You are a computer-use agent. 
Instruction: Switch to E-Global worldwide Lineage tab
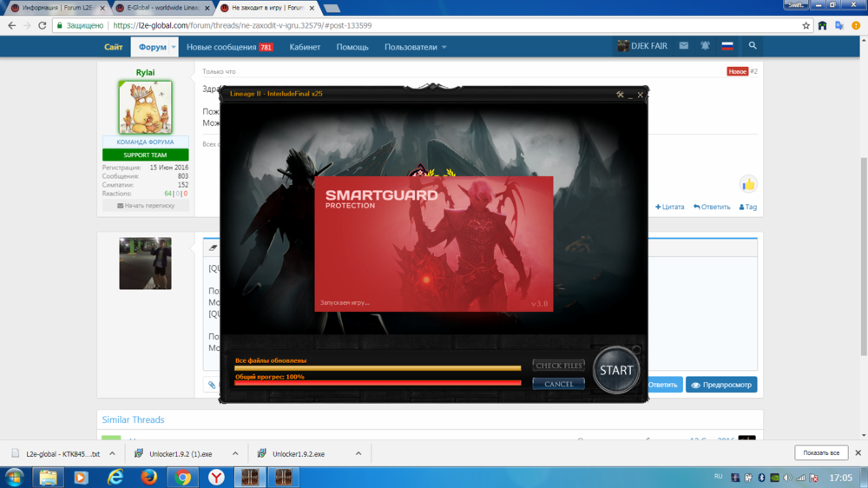coord(162,8)
